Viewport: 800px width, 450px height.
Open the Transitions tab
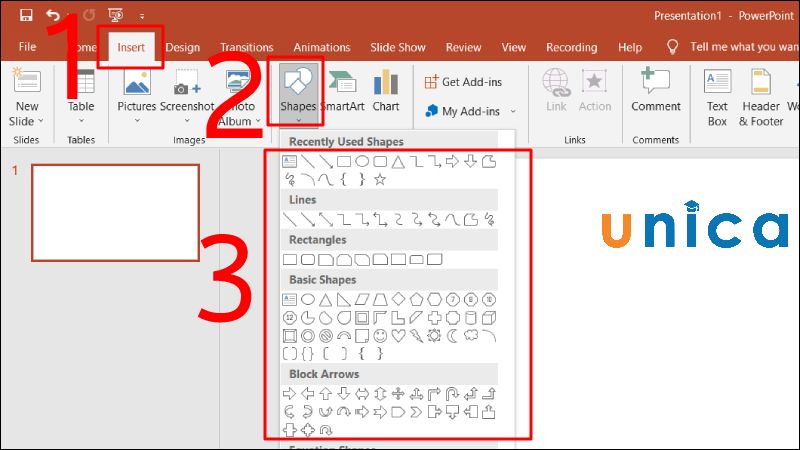(x=246, y=47)
